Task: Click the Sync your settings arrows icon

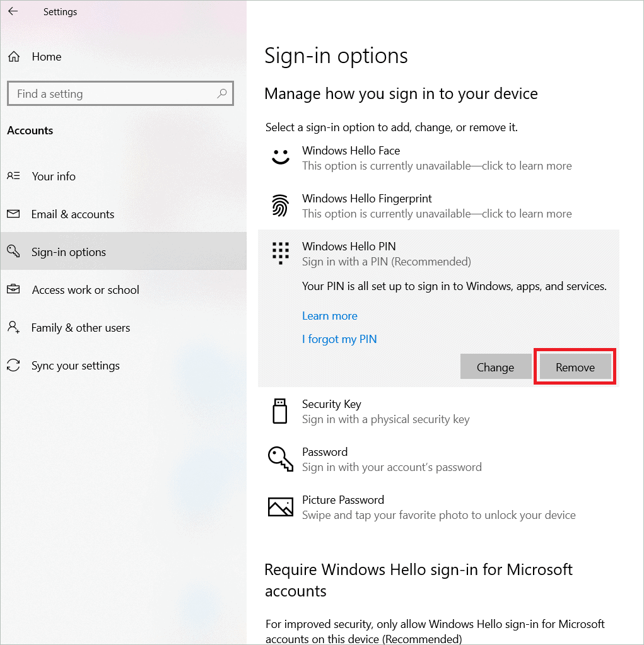Action: (13, 365)
